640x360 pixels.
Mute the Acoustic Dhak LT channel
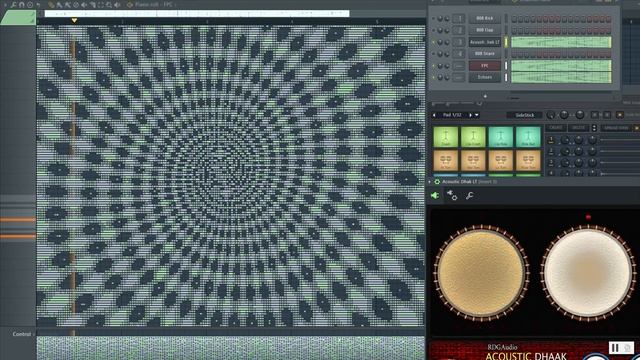tap(433, 42)
